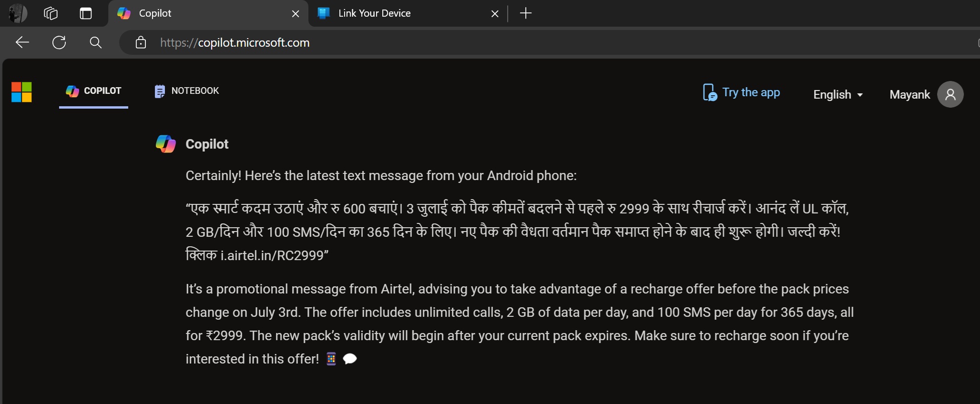
Task: Click the Notebook page icon
Action: click(x=160, y=91)
